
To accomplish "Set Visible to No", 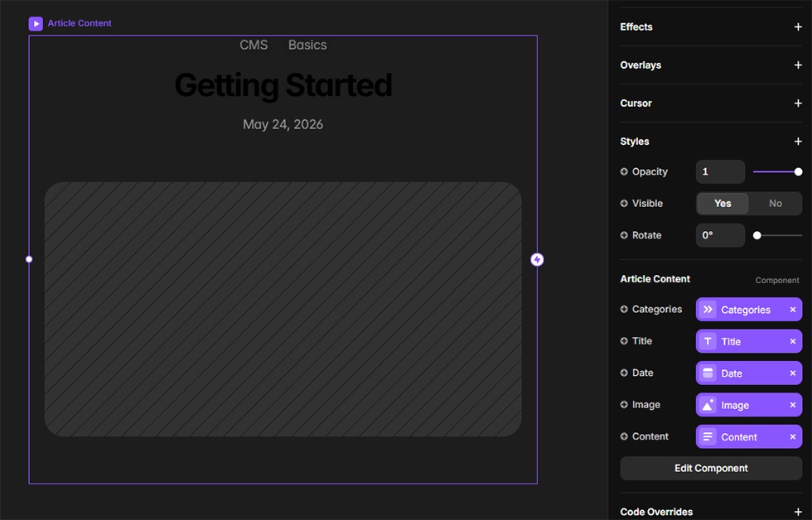I will point(776,204).
